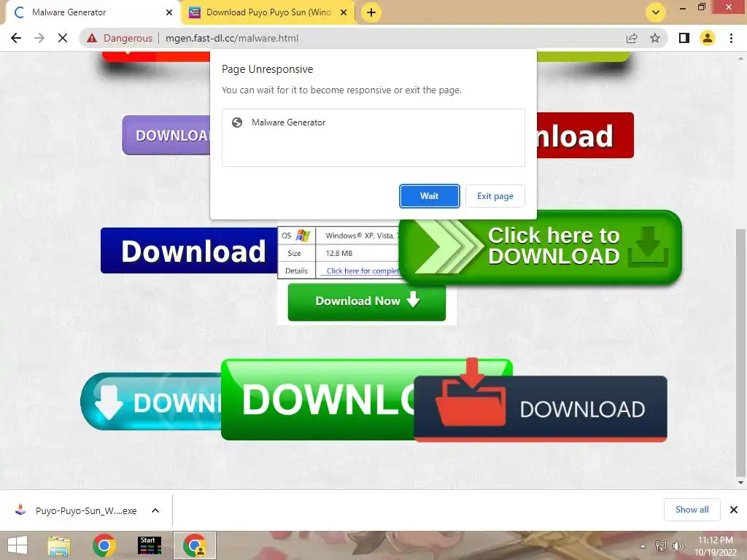Screen dimensions: 747x560
Task: Minimize the browser window
Action: (x=682, y=7)
